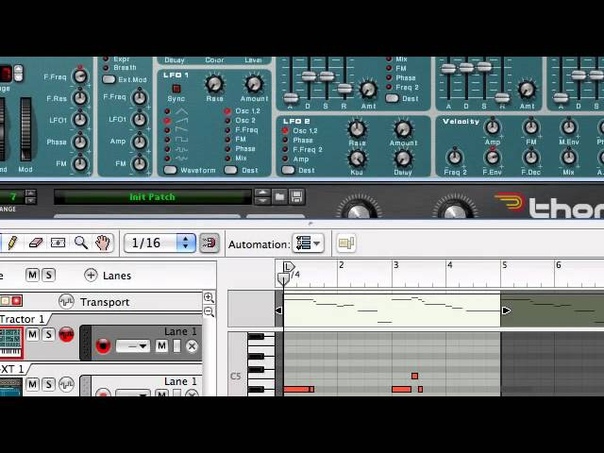This screenshot has height=453, width=604.
Task: Click the F.Freq mod wheel knob
Action: tap(80, 77)
